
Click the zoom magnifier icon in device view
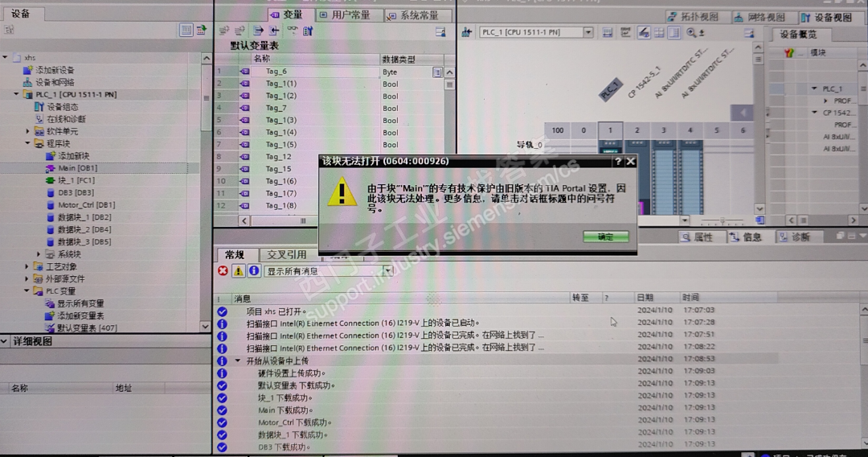[x=691, y=33]
